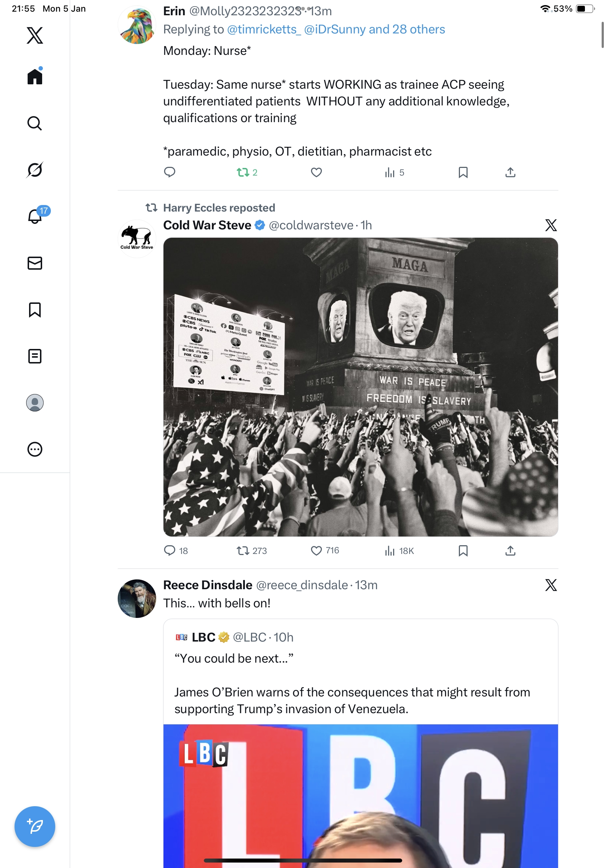Screen dimensions: 606x868
Task: Open Grok options on Reece Dinsdale post
Action: pos(550,585)
